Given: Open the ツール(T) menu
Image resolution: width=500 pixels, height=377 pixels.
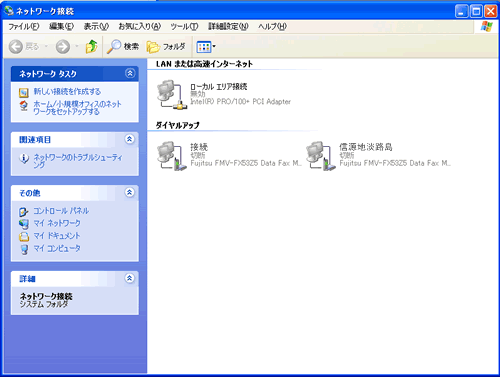Looking at the screenshot, I should pos(184,26).
